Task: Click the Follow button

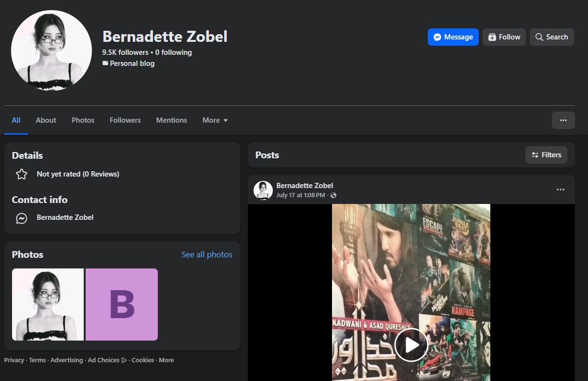Action: point(504,37)
